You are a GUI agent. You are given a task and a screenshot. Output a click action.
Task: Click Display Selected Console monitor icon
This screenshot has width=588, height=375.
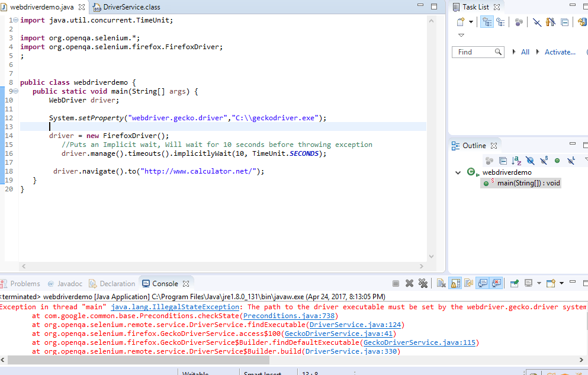pos(528,284)
